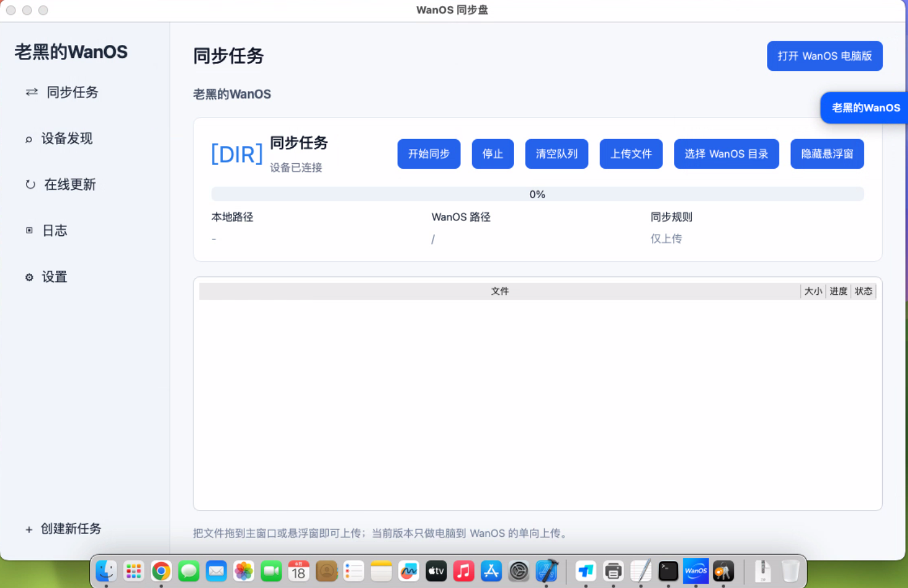Click the 0% sync progress bar

point(537,194)
